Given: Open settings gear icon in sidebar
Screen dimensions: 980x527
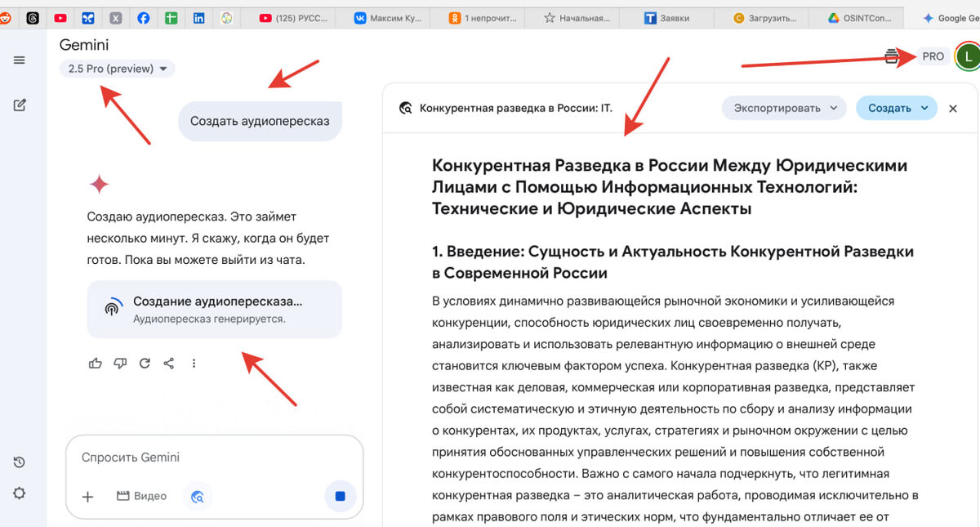Looking at the screenshot, I should (x=20, y=493).
